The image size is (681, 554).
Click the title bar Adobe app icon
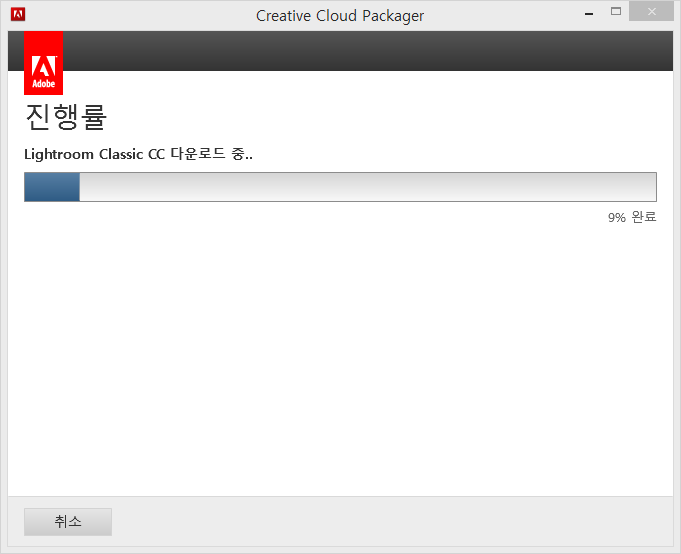click(18, 14)
